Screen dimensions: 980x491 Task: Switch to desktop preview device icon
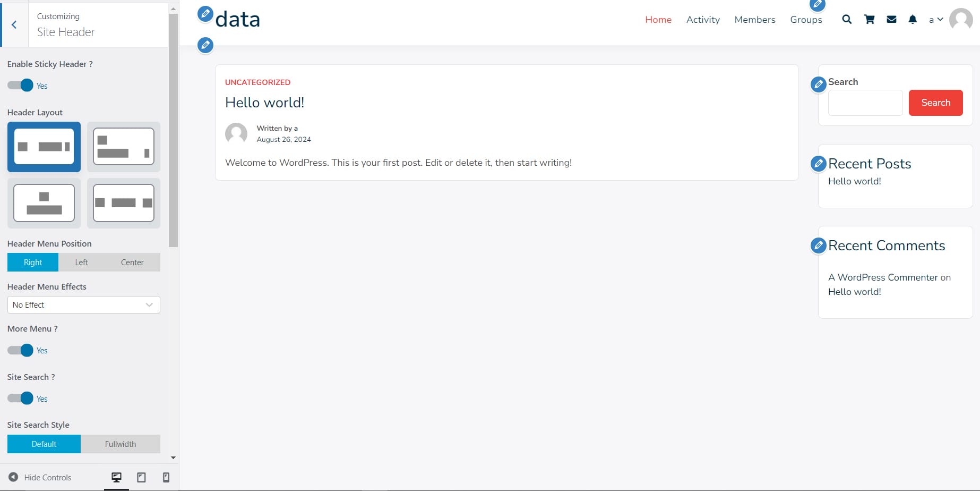tap(116, 477)
